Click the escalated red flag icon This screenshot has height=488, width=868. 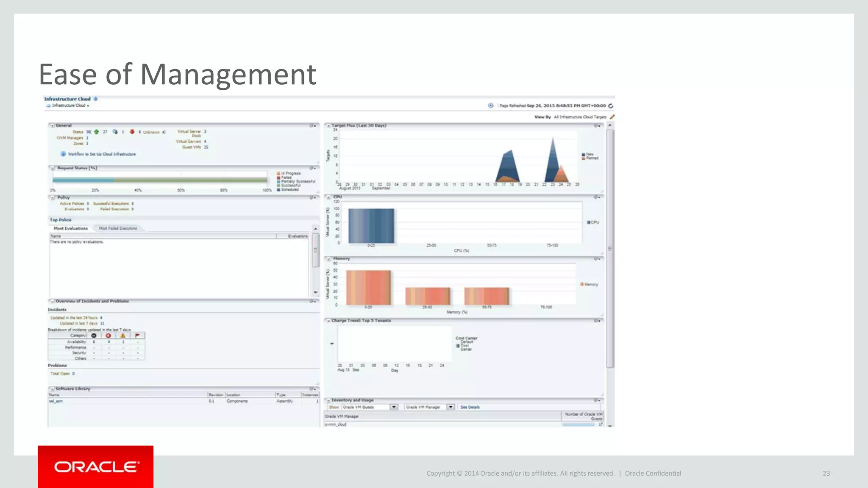(137, 335)
